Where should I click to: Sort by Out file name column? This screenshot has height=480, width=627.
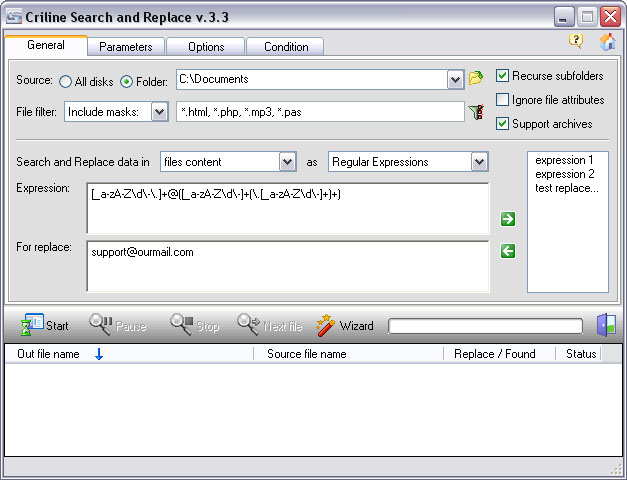(129, 354)
